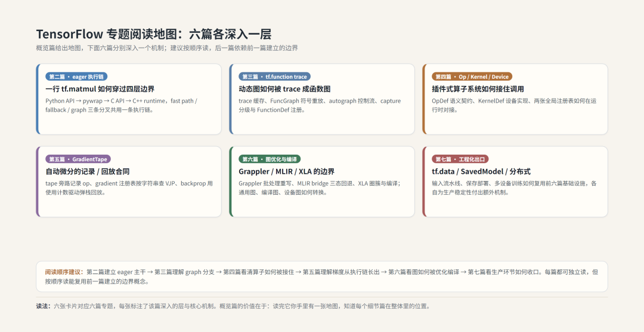Click the 阅读顺序建议 label
The image size is (644, 332).
[64, 272]
